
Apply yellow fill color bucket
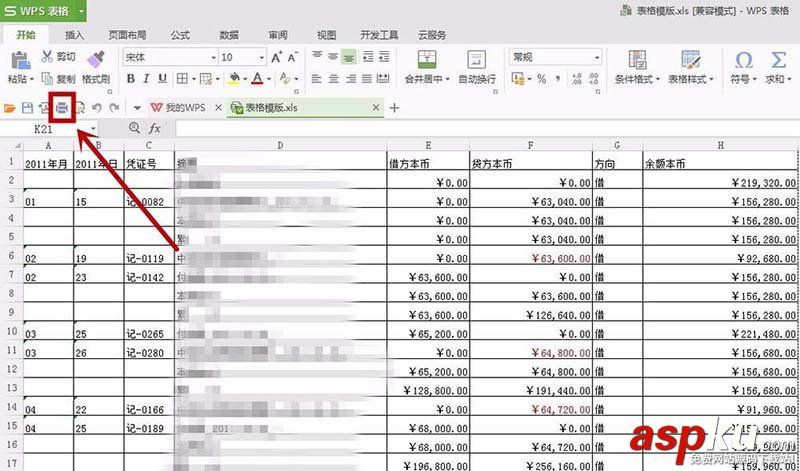pos(234,79)
